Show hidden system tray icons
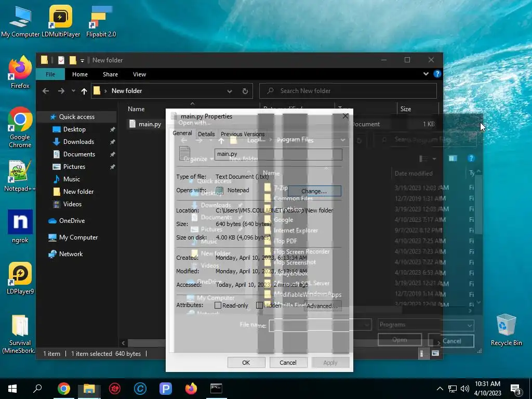Image resolution: width=532 pixels, height=399 pixels. pyautogui.click(x=440, y=389)
